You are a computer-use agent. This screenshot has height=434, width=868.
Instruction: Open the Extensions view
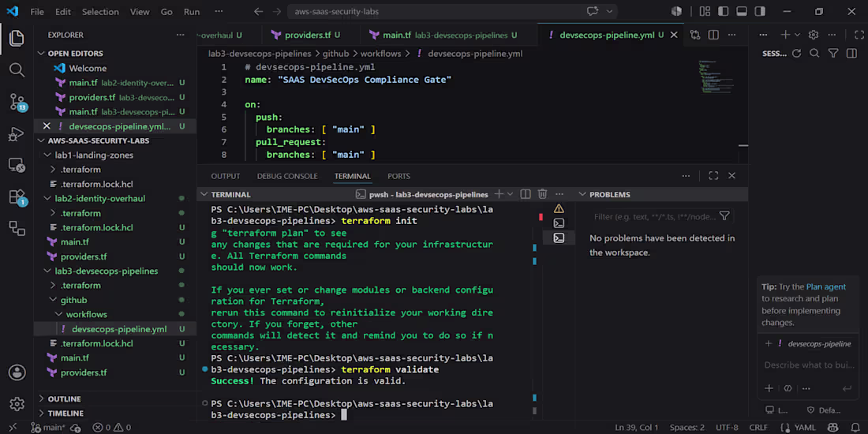pyautogui.click(x=17, y=197)
